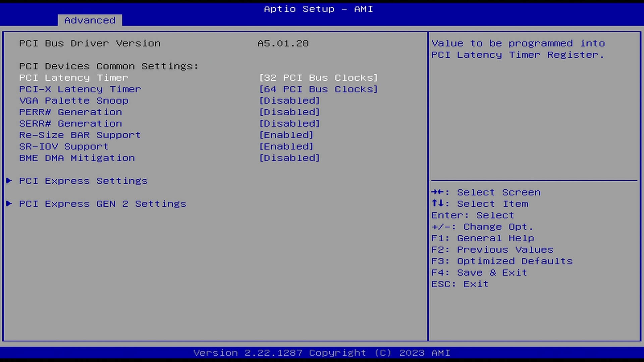This screenshot has height=362, width=644.
Task: Click the Select Screen key hint
Action: click(486, 192)
